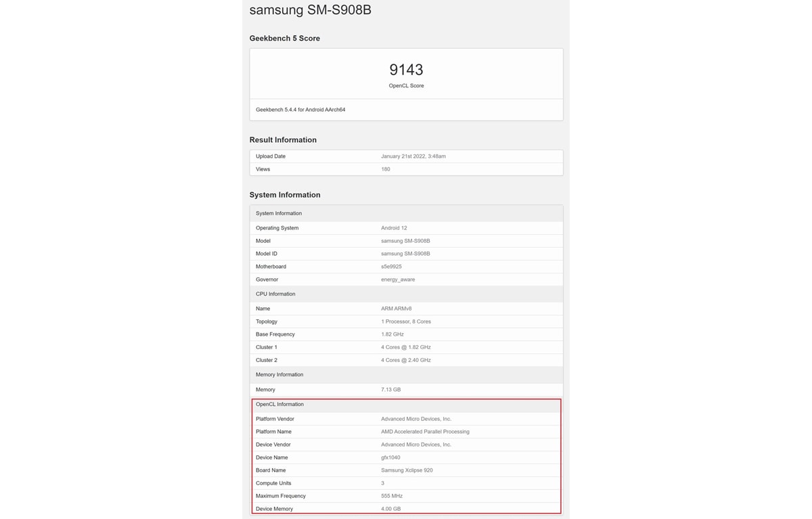
Task: Select the Memory value 7.13 GB
Action: tap(390, 390)
